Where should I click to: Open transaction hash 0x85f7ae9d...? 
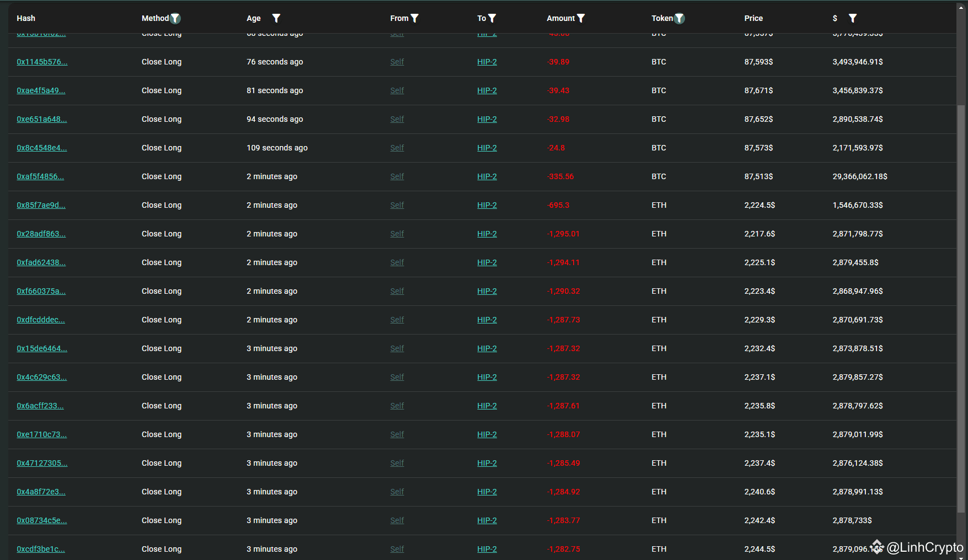pos(41,205)
